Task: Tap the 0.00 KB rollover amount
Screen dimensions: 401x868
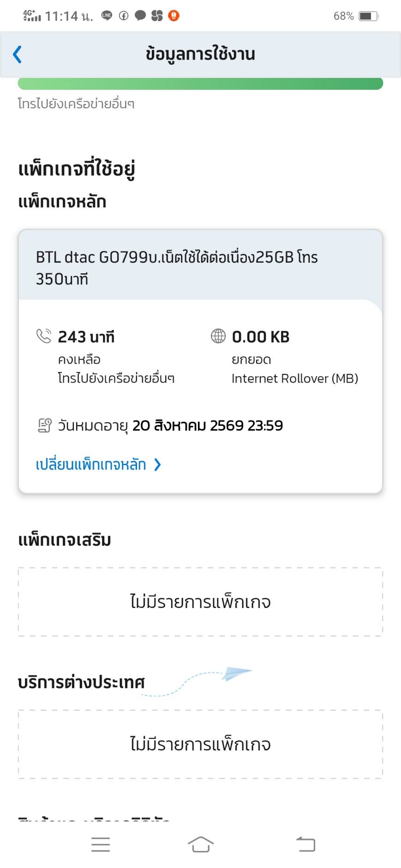Action: [x=261, y=337]
